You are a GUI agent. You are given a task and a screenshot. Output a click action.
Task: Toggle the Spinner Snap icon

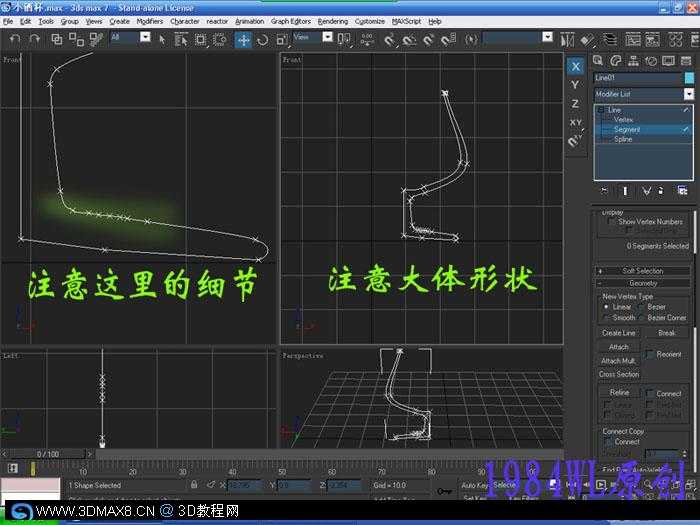pyautogui.click(x=448, y=40)
